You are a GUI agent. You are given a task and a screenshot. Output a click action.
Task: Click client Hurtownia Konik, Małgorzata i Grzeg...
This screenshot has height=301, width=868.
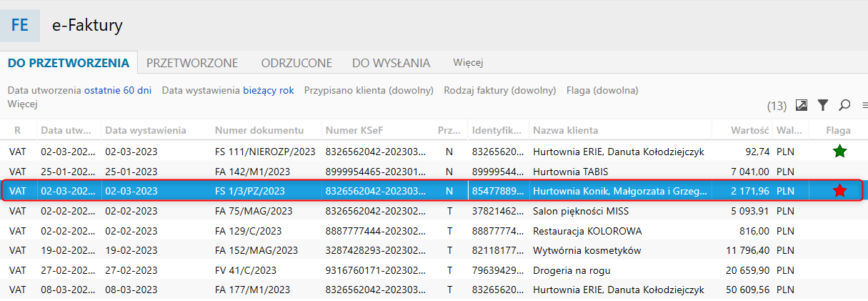tap(621, 191)
